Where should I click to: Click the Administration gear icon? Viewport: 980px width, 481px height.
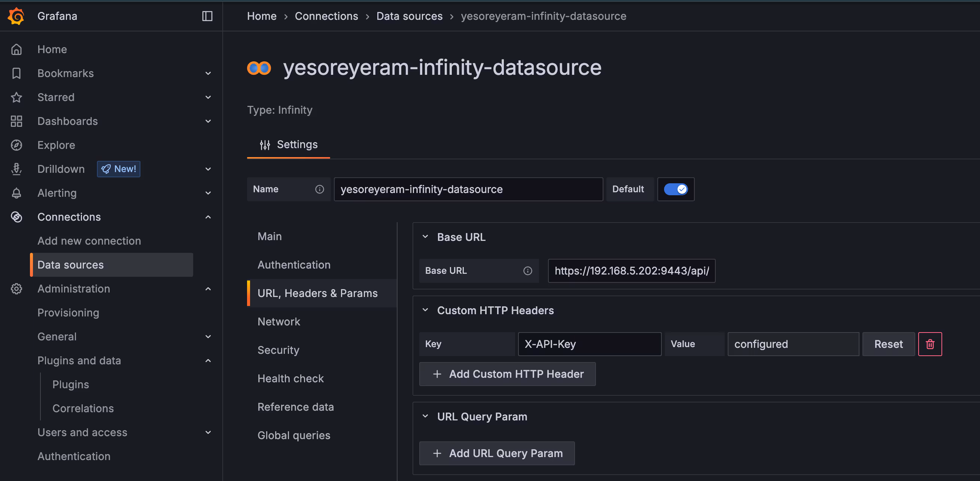pos(16,289)
